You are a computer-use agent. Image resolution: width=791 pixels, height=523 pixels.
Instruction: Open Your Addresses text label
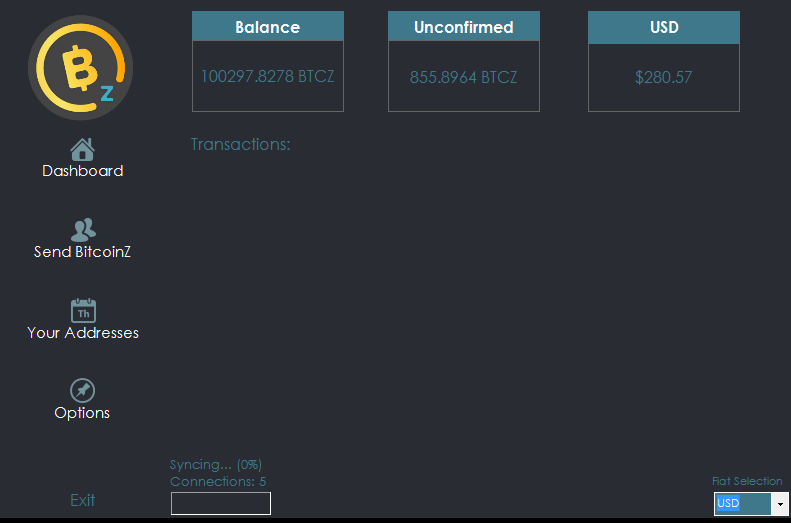pyautogui.click(x=83, y=333)
